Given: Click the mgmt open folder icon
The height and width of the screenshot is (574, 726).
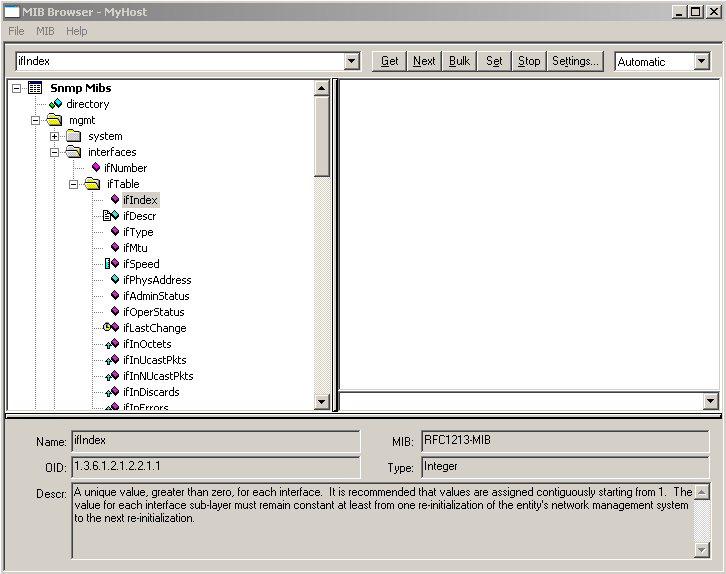Looking at the screenshot, I should click(54, 120).
